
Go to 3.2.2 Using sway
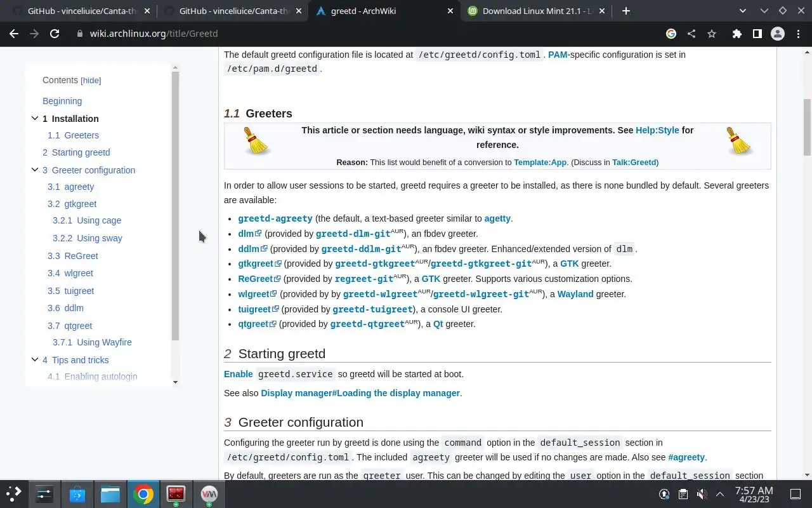pos(88,238)
